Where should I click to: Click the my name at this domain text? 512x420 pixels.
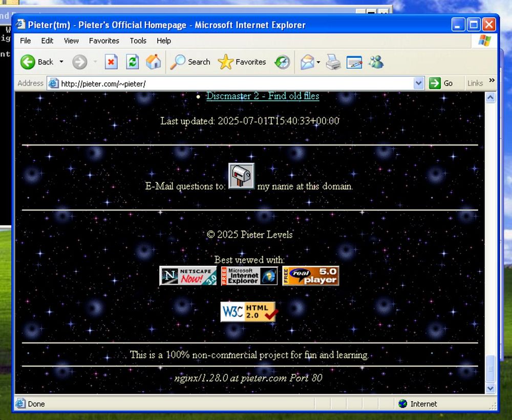(x=305, y=186)
